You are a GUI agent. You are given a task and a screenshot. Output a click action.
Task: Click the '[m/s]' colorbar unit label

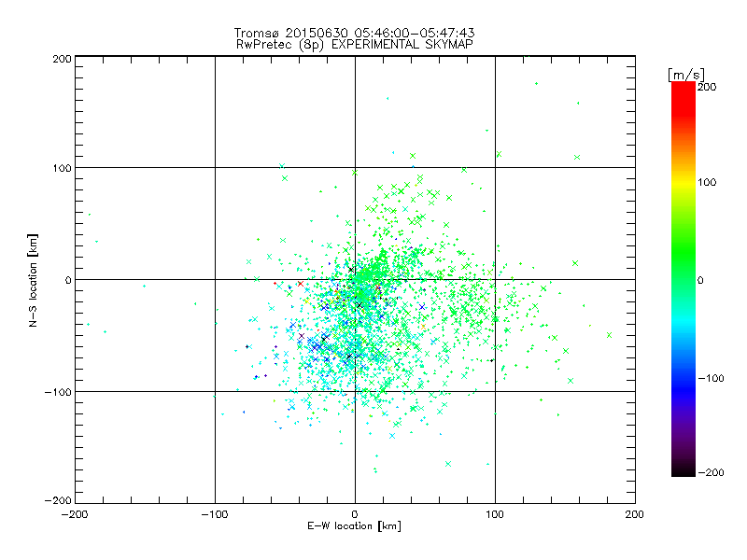[686, 75]
